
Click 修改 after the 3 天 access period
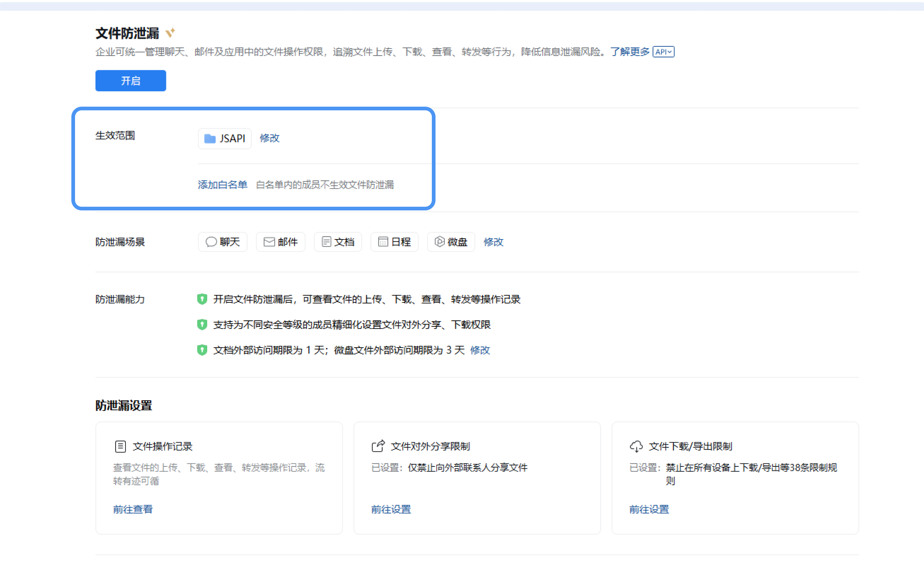[480, 350]
